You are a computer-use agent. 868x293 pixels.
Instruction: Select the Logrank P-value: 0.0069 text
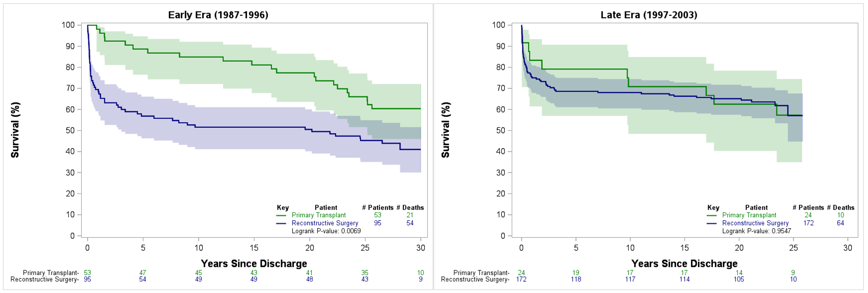pyautogui.click(x=326, y=231)
